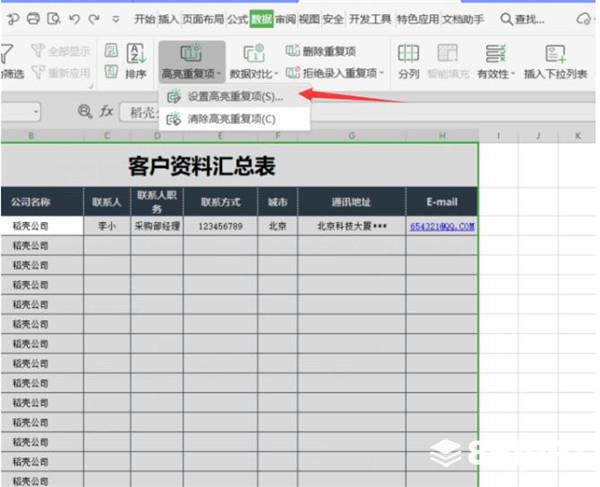The height and width of the screenshot is (487, 600).
Task: Click the 重新应用 filter button
Action: click(x=60, y=72)
